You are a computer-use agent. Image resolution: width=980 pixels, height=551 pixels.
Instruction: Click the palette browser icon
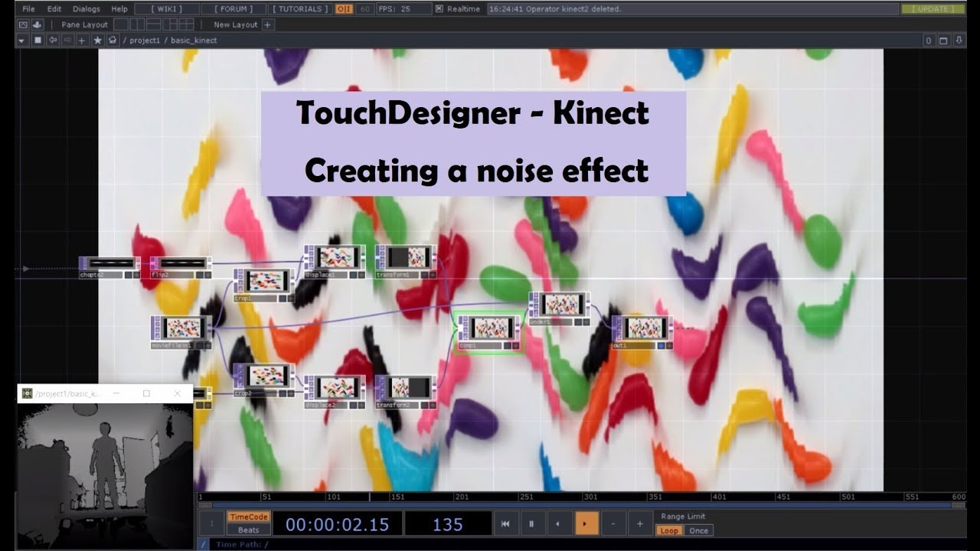(24, 24)
